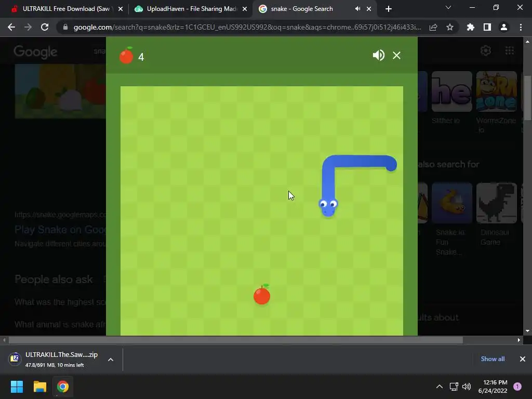
Task: Mute the Snake game sound
Action: (378, 55)
